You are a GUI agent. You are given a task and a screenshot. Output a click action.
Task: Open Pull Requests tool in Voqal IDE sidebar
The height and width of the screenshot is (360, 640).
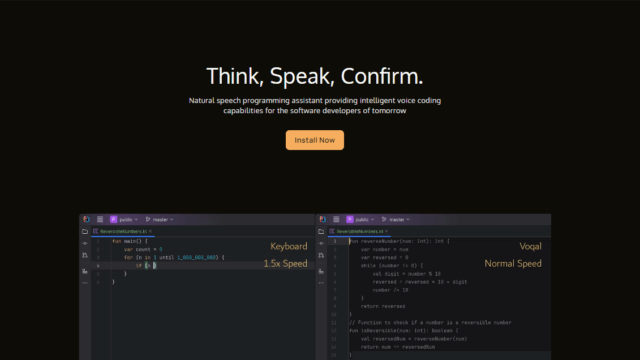(321, 255)
